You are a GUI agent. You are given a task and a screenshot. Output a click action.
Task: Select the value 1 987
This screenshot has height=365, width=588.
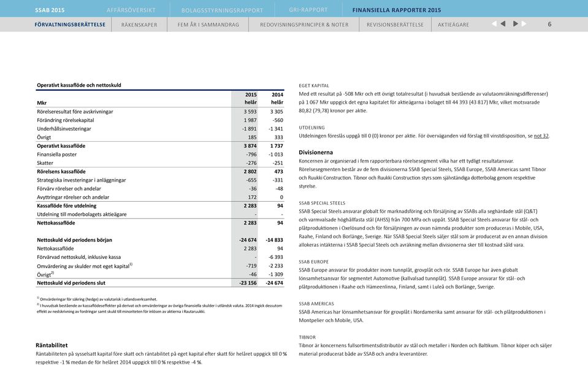[250, 120]
